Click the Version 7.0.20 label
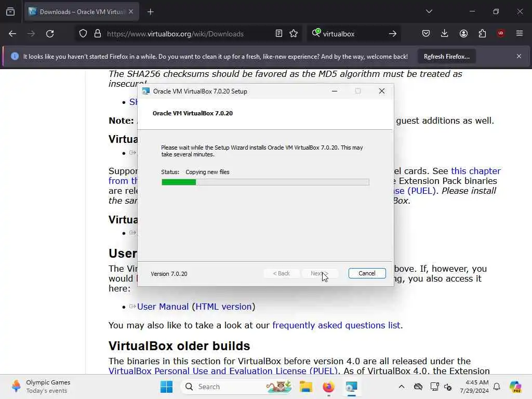This screenshot has width=532, height=399. 169,274
